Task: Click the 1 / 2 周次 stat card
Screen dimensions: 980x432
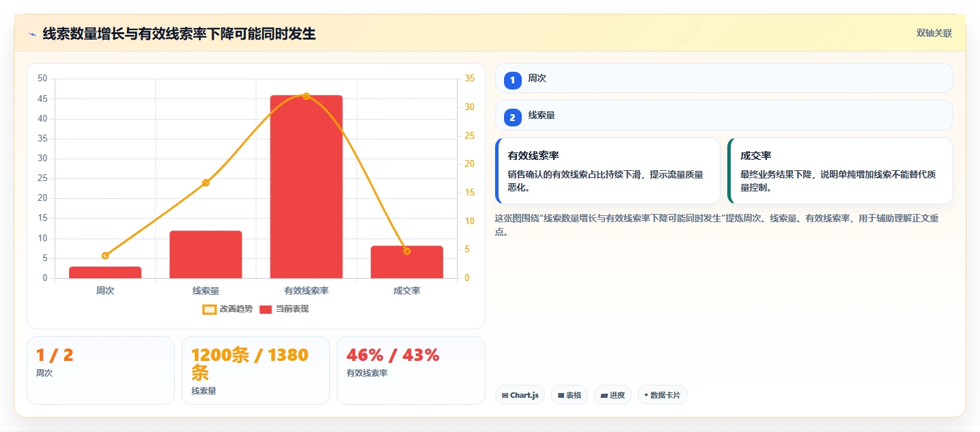Action: (100, 370)
